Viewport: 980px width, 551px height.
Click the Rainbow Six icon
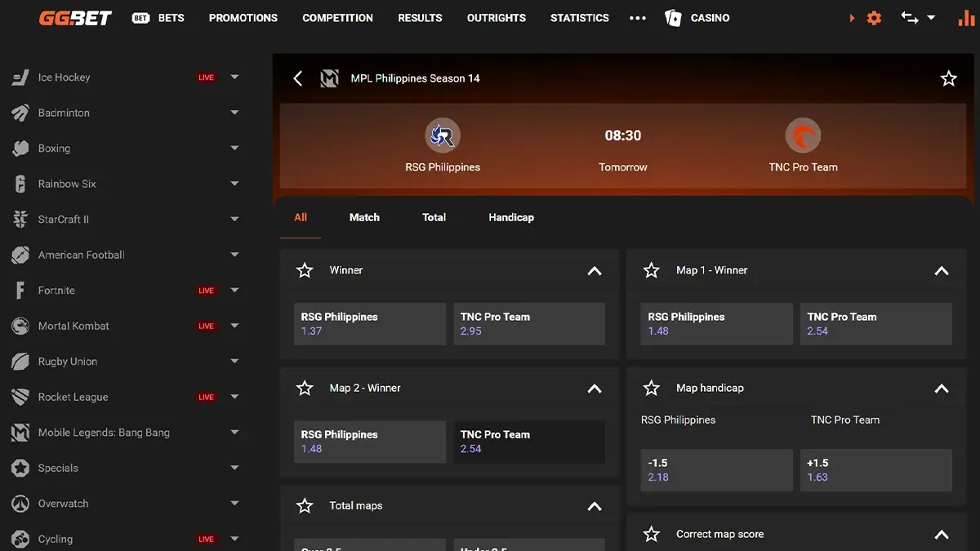[x=20, y=184]
